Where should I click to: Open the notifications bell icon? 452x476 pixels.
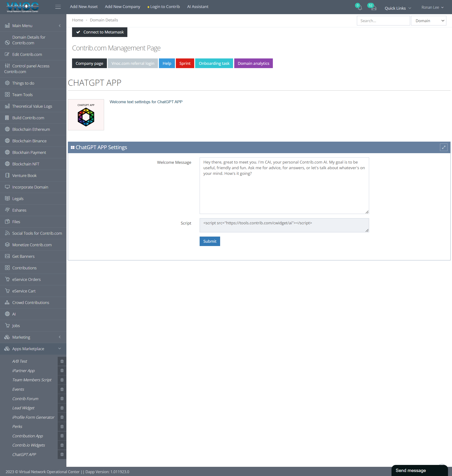coord(360,8)
